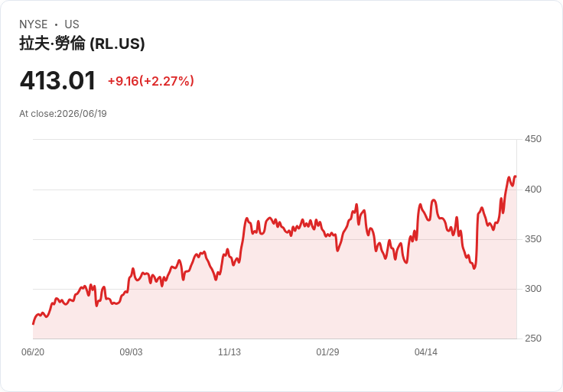
Task: Click the 350 price axis label
Action: click(x=533, y=239)
